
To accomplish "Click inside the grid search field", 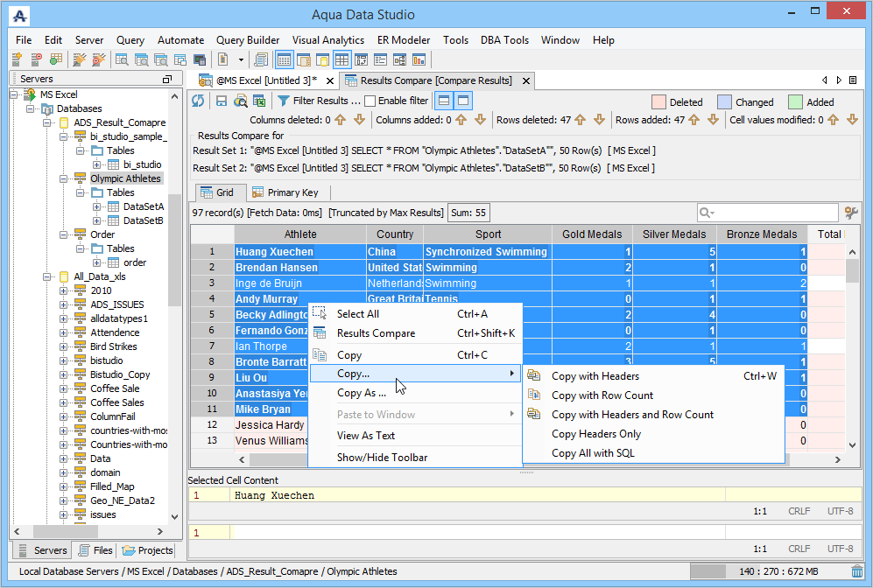I will click(x=775, y=213).
